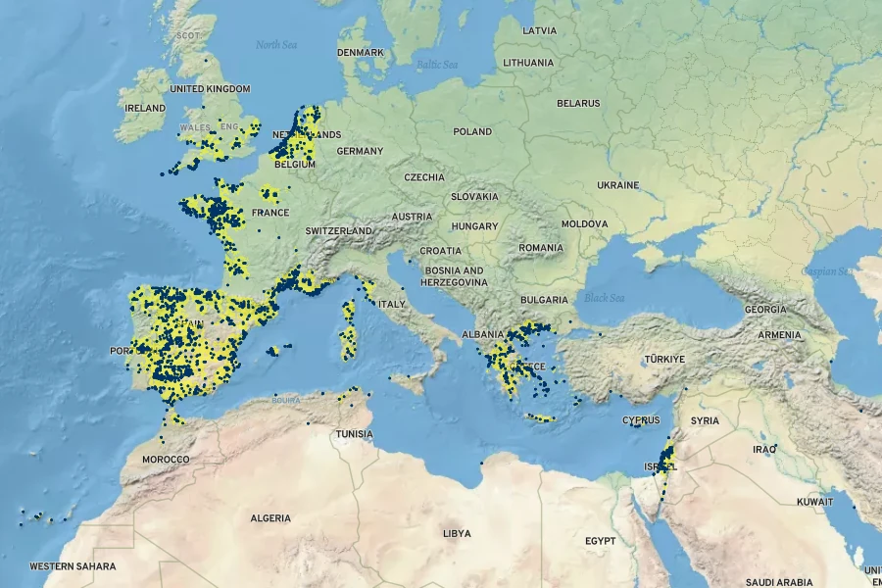The width and height of the screenshot is (882, 588).
Task: Select the observation points on Crete island
Action: pyautogui.click(x=540, y=417)
